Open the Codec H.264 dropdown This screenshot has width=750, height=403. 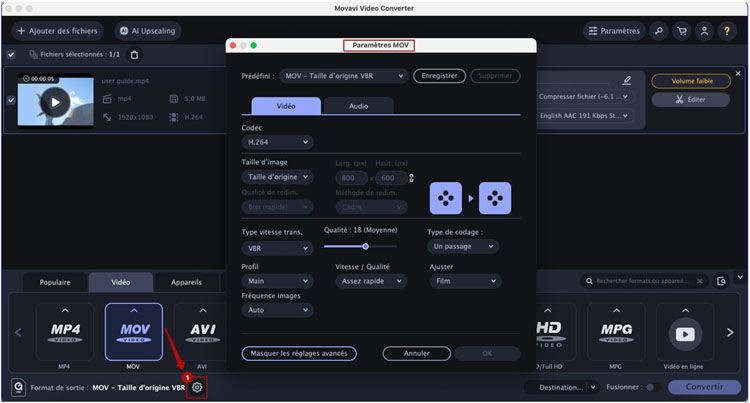[277, 142]
